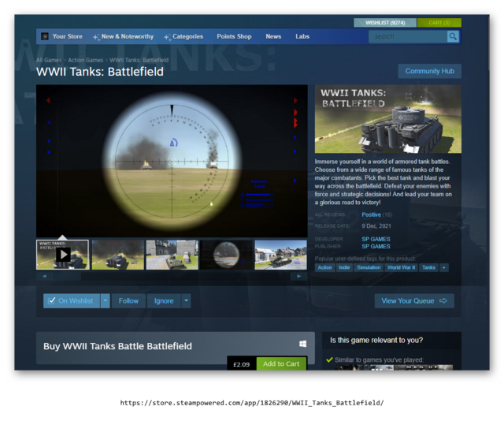504x421 pixels.
Task: Open the Your Store menu
Action: pyautogui.click(x=67, y=36)
